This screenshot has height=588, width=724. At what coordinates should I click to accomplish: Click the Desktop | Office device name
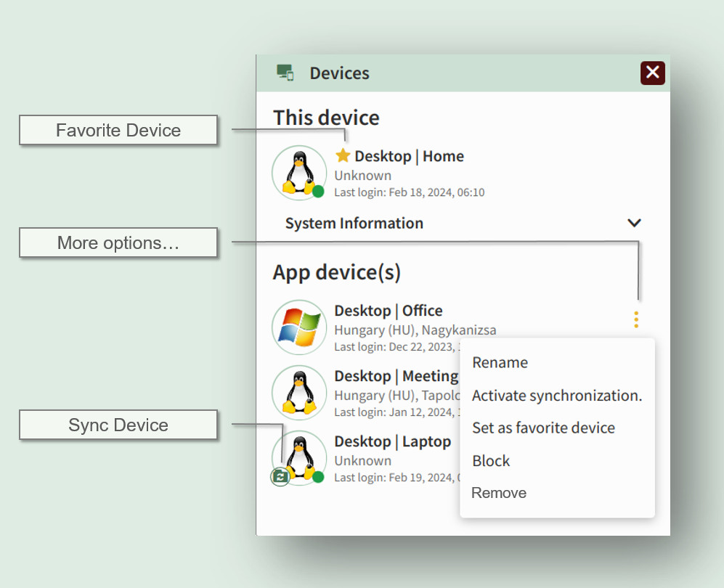point(389,311)
